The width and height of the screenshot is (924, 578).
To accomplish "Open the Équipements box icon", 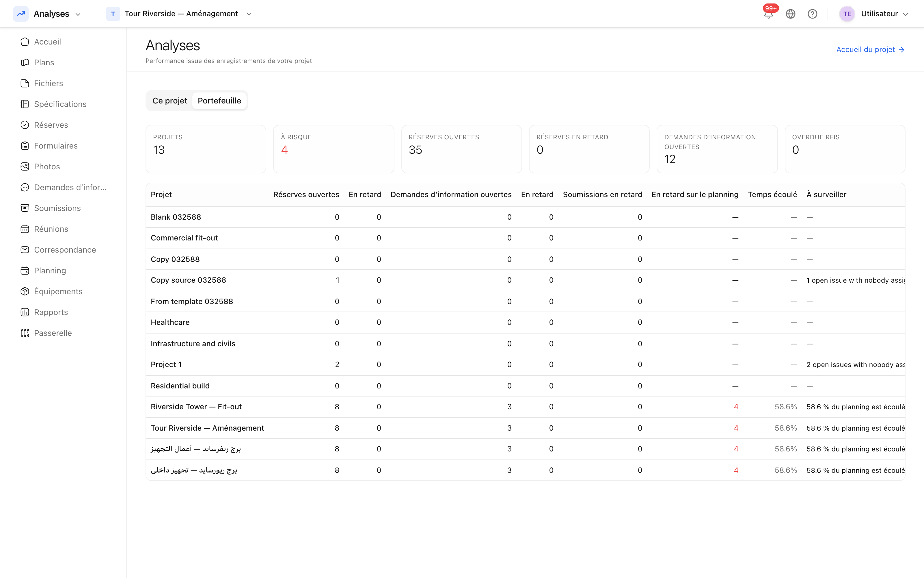I will (25, 291).
